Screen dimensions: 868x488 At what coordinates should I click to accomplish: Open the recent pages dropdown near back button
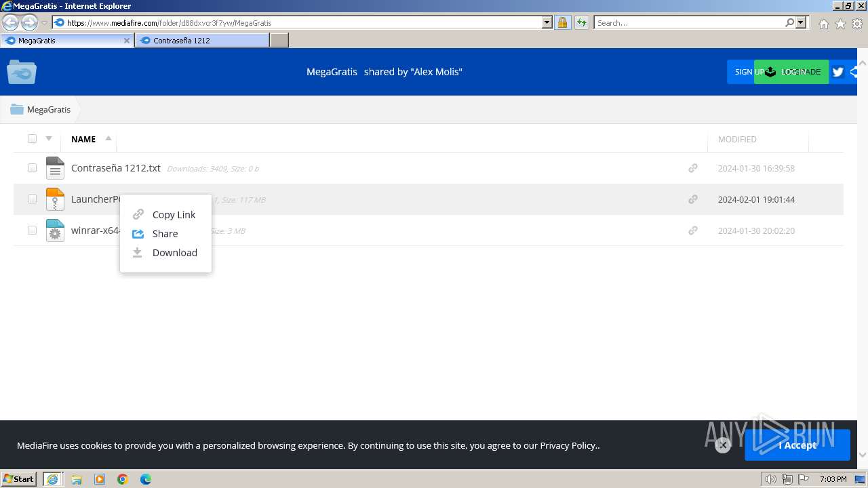(x=45, y=23)
